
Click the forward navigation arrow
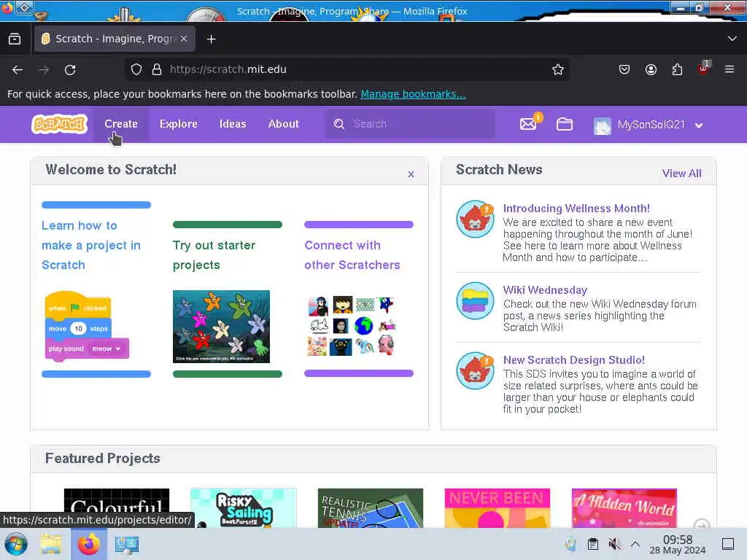pyautogui.click(x=44, y=69)
